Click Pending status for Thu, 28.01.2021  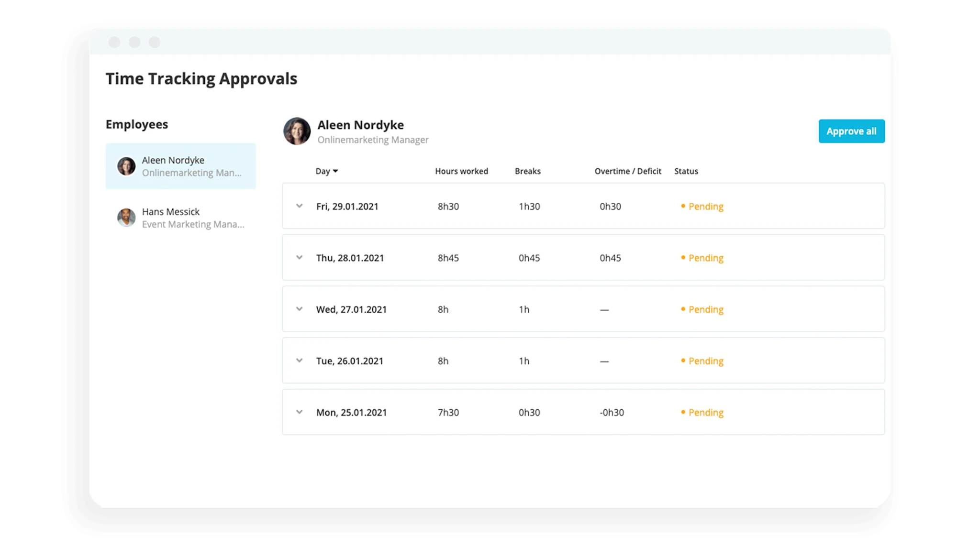click(705, 258)
